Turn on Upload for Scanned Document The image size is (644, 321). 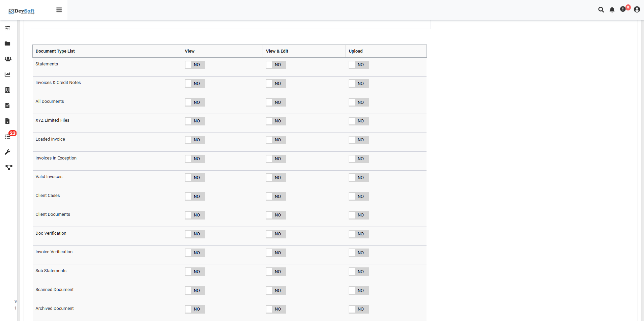358,291
